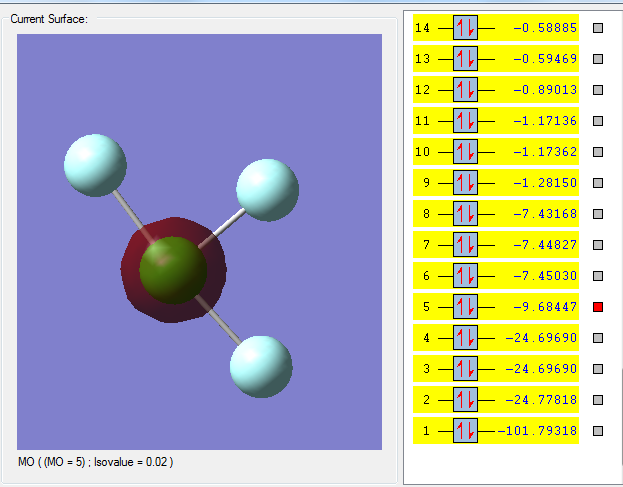Select energy value -0.58885
The height and width of the screenshot is (487, 623).
tap(545, 28)
